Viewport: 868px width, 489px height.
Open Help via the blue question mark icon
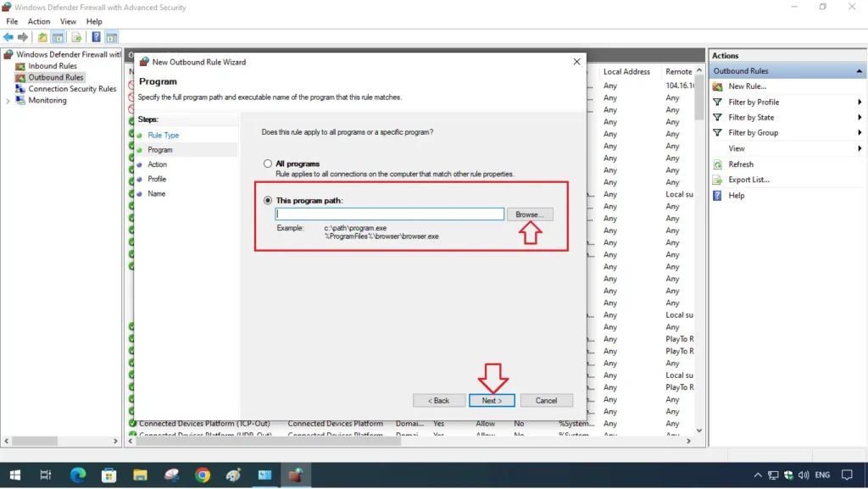[x=96, y=36]
